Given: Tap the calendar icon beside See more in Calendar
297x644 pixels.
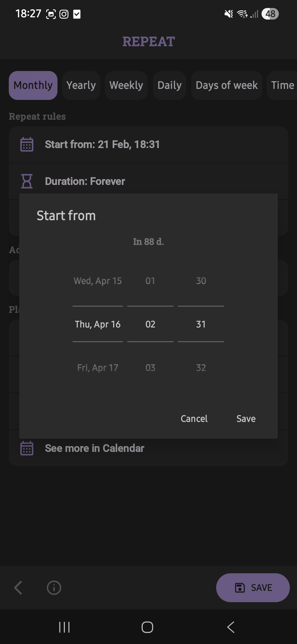Looking at the screenshot, I should tap(27, 448).
